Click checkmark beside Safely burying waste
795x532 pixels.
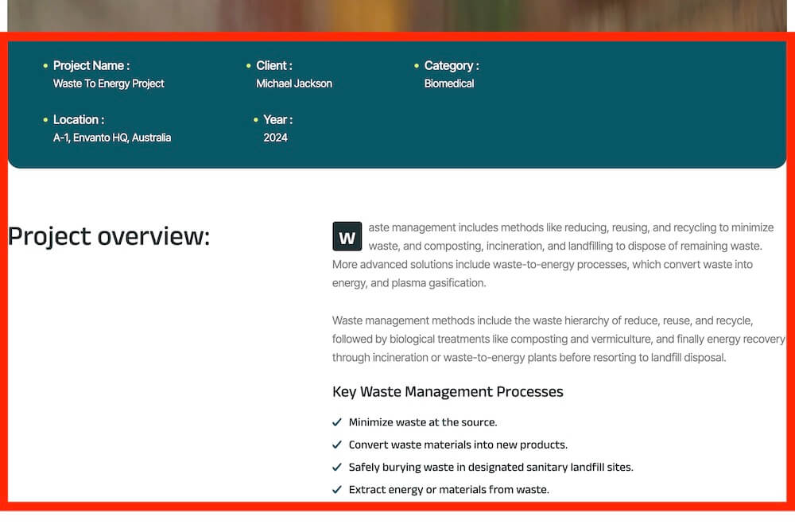[x=336, y=467]
